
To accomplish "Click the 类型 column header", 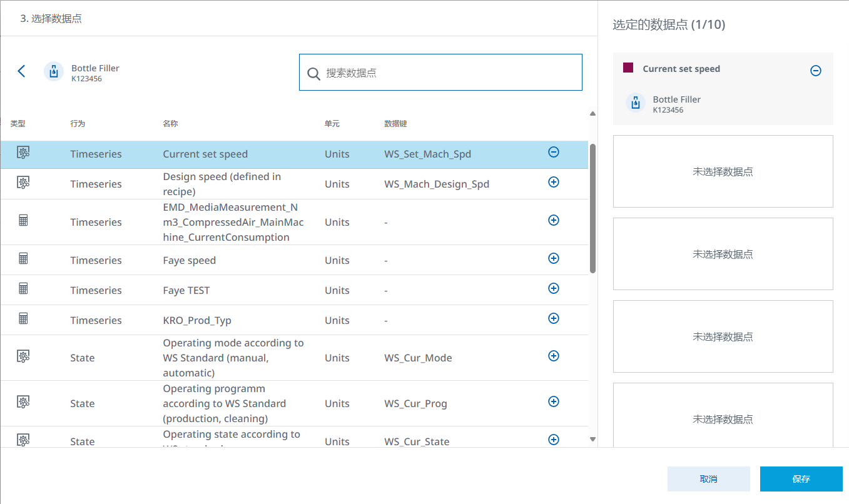I will (18, 124).
